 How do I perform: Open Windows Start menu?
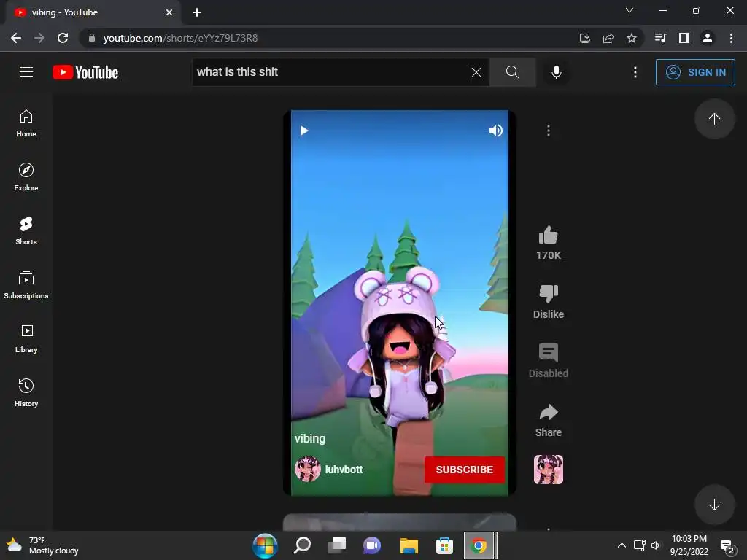[265, 545]
